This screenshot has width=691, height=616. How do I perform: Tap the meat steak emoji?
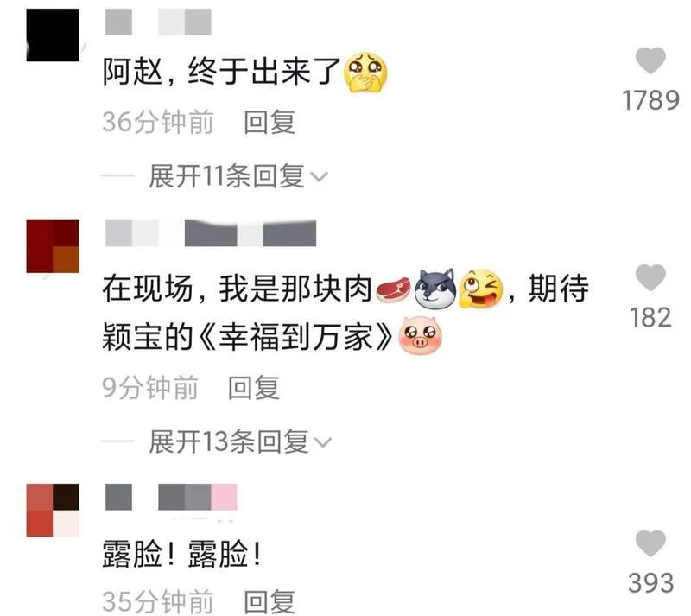coord(393,289)
